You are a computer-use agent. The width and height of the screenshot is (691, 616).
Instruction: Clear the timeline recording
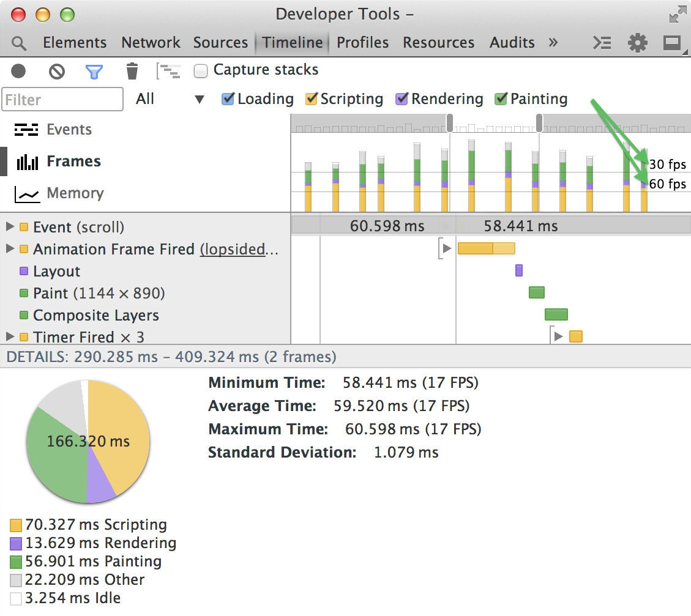pyautogui.click(x=57, y=72)
